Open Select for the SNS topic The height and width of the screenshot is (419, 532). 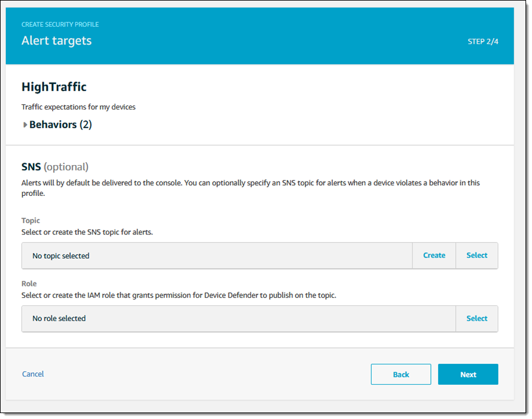[x=476, y=256]
